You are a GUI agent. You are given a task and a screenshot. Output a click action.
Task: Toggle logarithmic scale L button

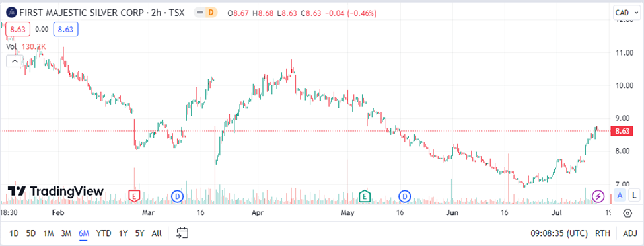(x=634, y=195)
